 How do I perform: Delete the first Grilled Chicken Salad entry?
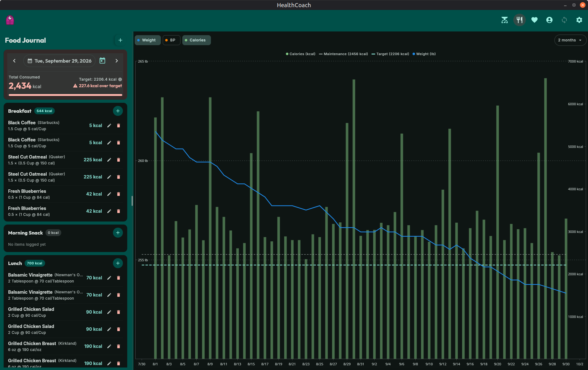(119, 312)
